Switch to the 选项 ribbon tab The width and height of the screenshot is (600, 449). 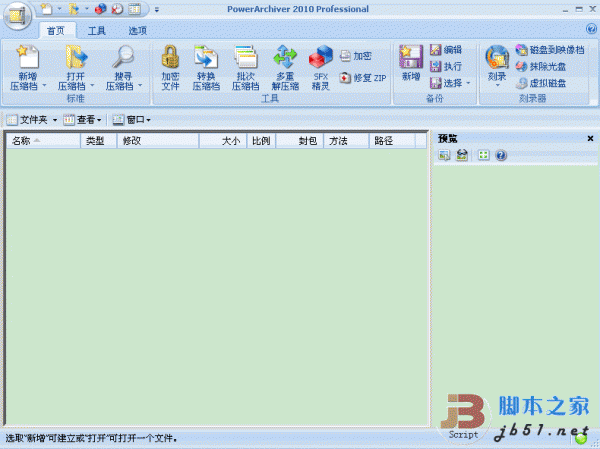[137, 31]
